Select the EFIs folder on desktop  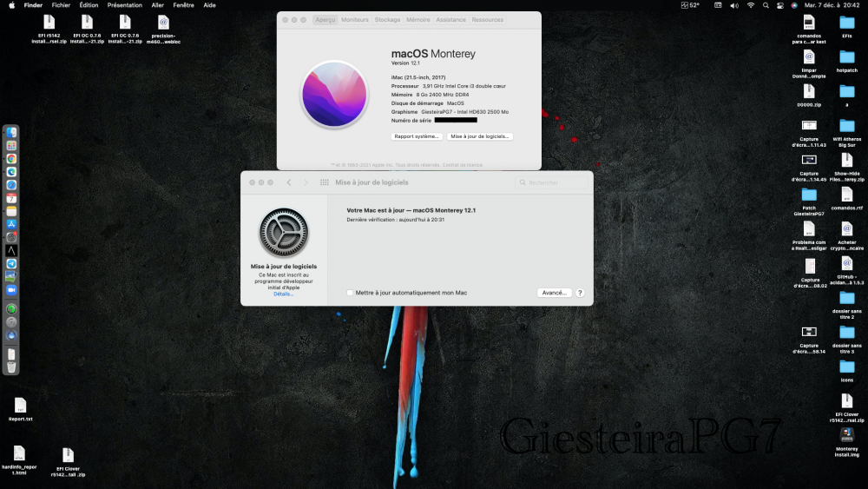847,26
